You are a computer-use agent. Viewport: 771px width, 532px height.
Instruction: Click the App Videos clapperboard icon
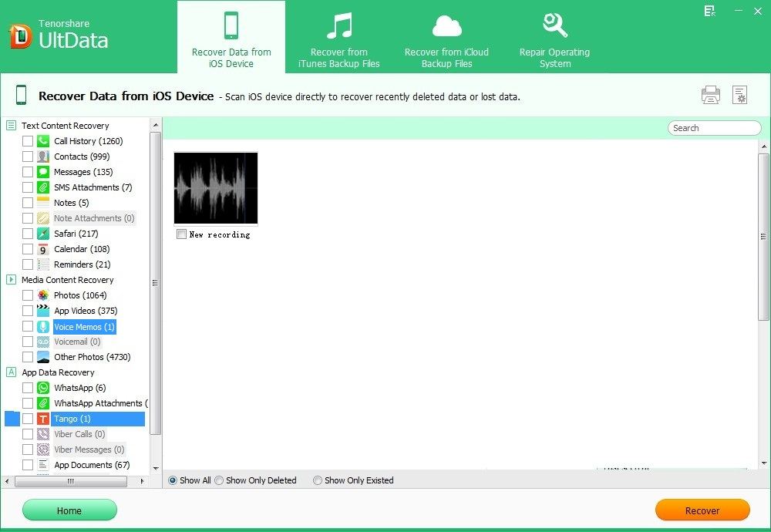pos(43,311)
